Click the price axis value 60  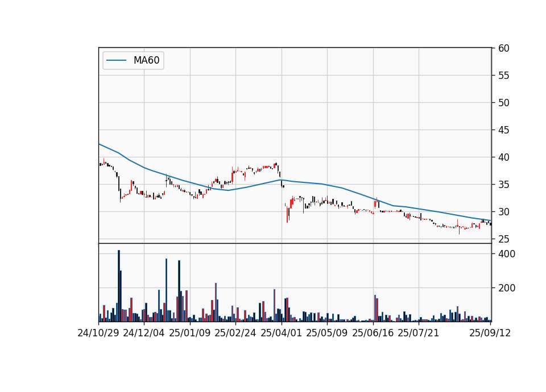point(503,48)
